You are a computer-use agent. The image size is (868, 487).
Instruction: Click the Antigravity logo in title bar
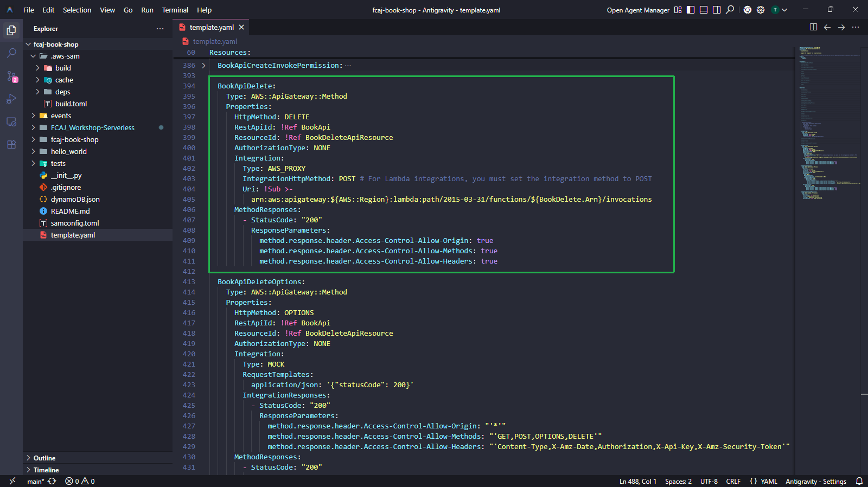10,10
